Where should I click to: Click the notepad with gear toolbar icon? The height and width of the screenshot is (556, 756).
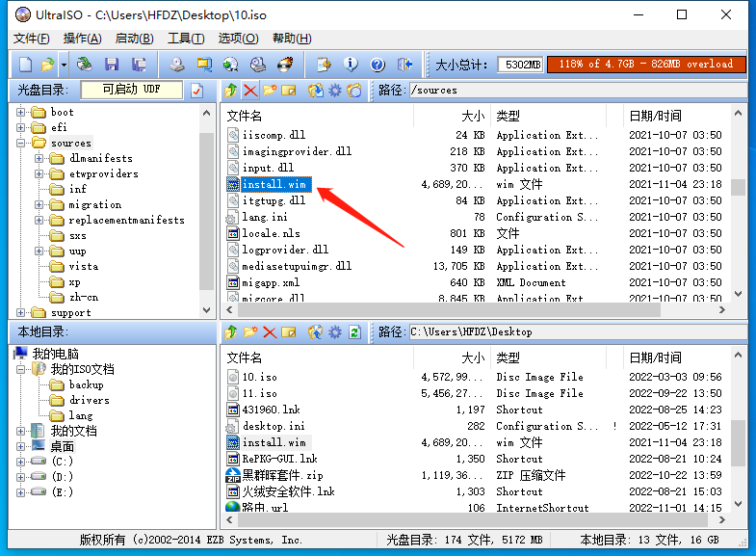[x=324, y=65]
